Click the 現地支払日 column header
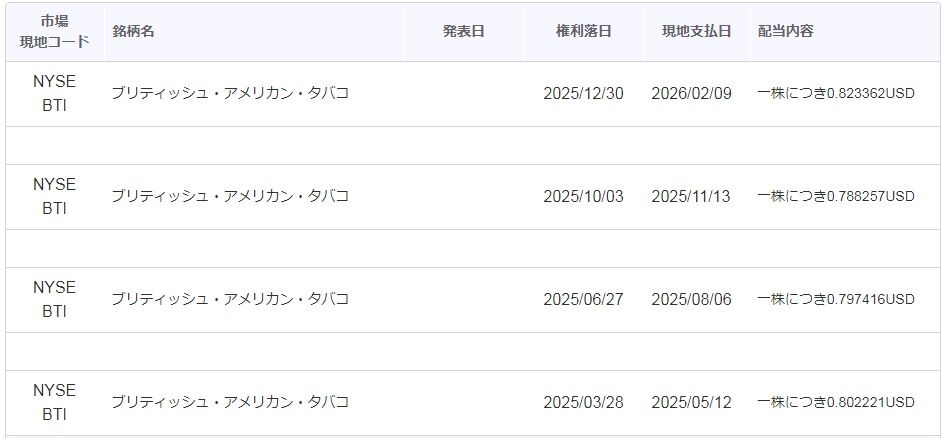 pyautogui.click(x=696, y=31)
